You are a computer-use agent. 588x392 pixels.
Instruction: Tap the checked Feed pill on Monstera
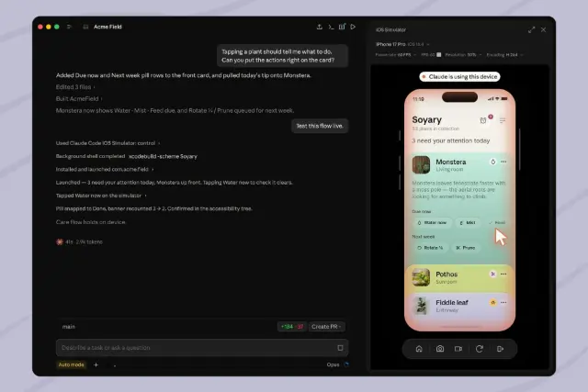[497, 222]
